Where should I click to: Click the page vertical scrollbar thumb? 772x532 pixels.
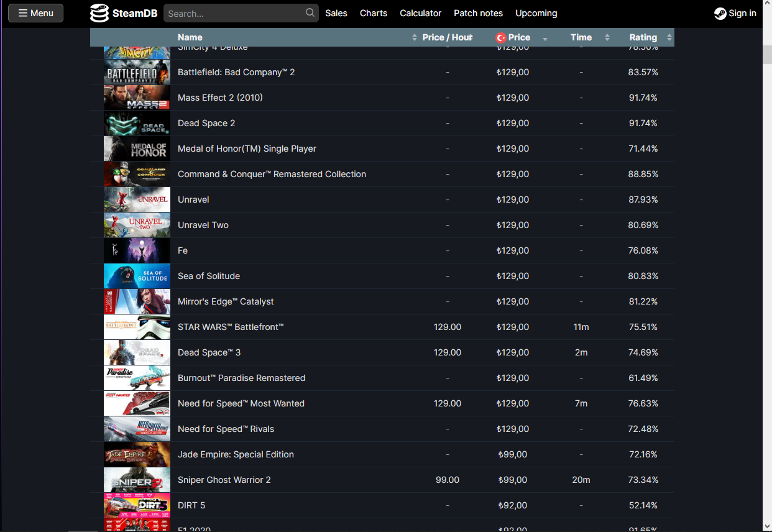(767, 55)
